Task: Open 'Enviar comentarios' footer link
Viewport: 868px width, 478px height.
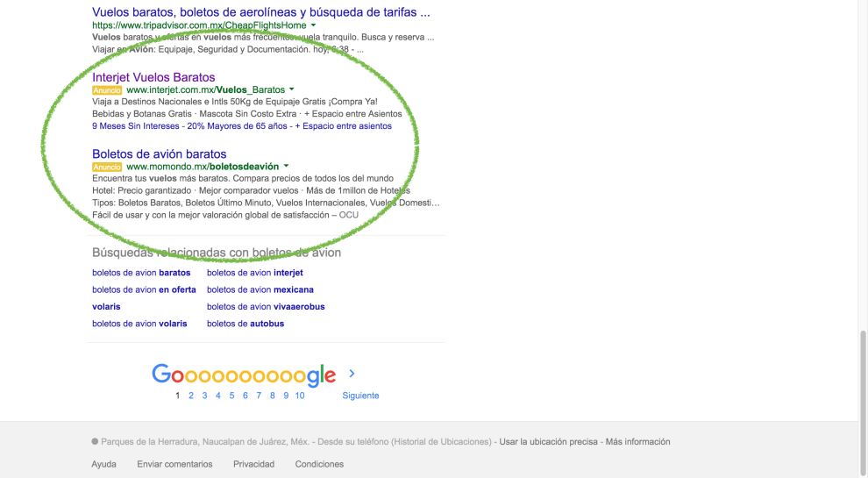Action: (175, 464)
